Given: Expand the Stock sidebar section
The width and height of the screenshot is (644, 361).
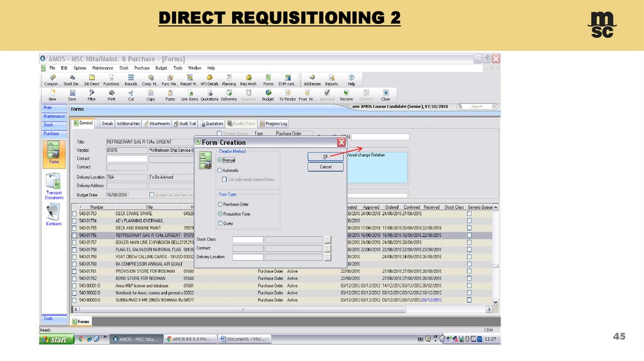Looking at the screenshot, I should pos(54,125).
